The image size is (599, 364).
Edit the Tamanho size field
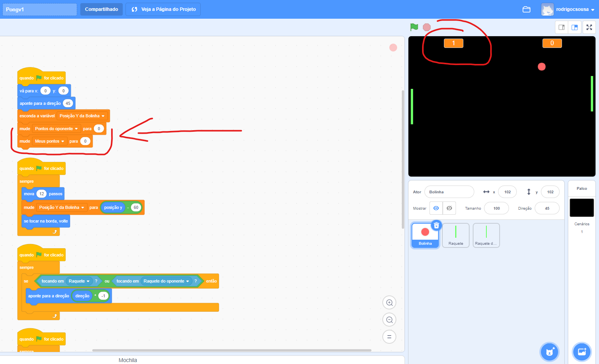[x=497, y=208]
